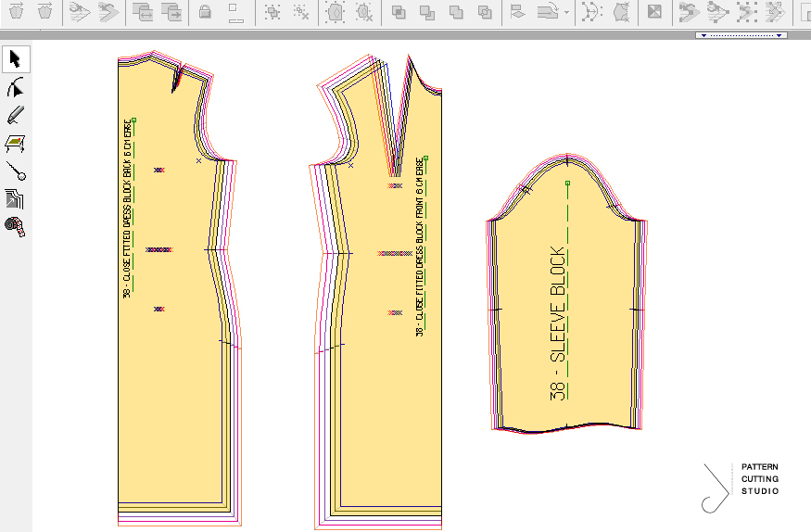Click the piece with diamond selection icon
This screenshot has width=811, height=532.
pyautogui.click(x=336, y=12)
